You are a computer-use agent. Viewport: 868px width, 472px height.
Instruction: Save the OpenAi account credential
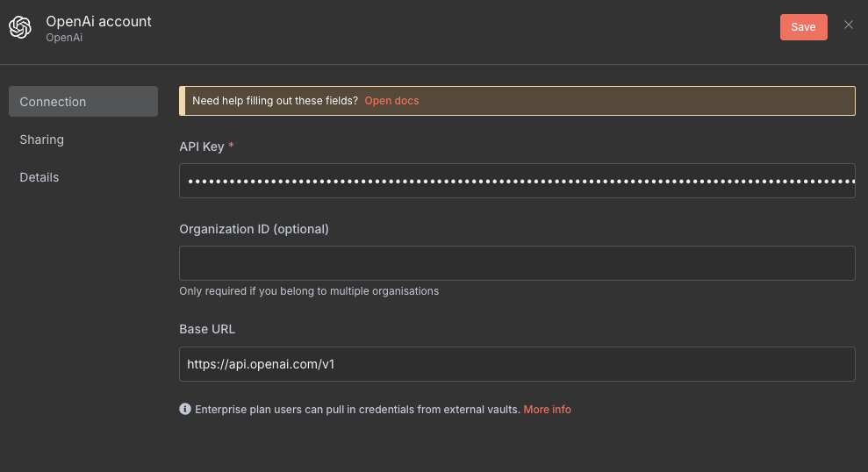pyautogui.click(x=803, y=27)
